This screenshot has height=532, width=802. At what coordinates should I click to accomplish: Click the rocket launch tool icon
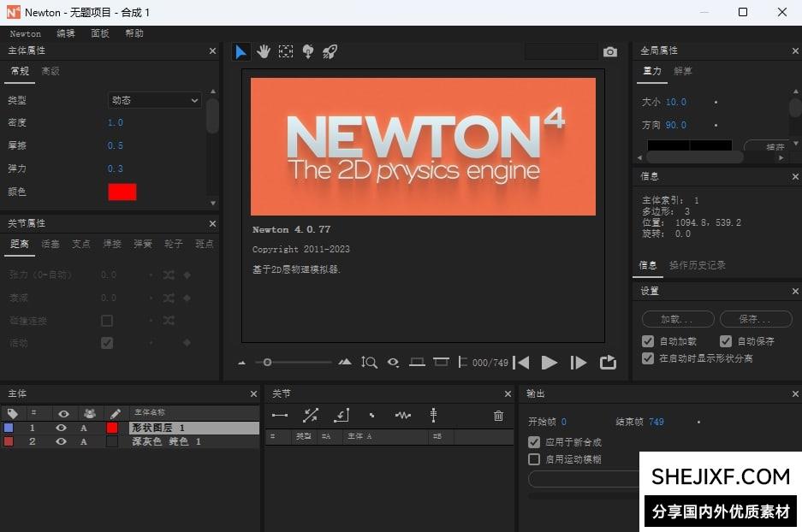click(x=330, y=52)
